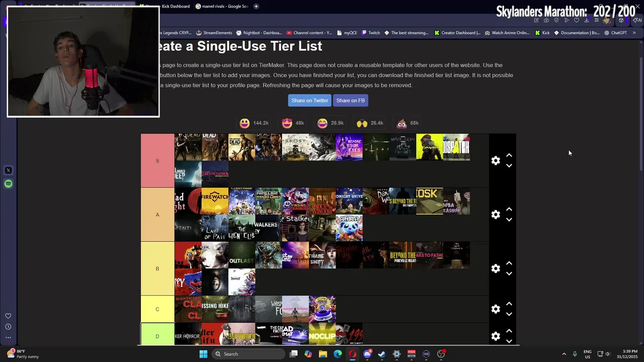The width and height of the screenshot is (644, 362).
Task: Open Creator Dashboard bookmark
Action: point(457,33)
